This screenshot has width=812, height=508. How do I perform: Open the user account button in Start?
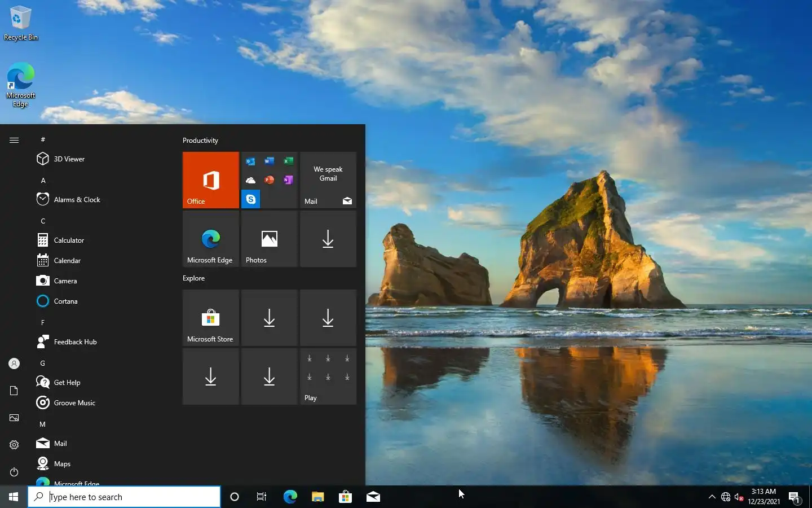tap(14, 364)
